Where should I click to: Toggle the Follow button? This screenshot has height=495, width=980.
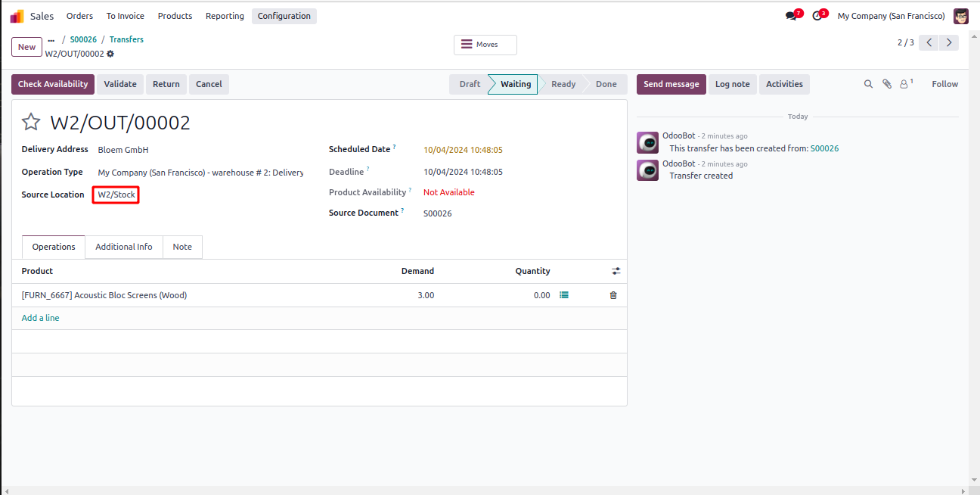click(x=944, y=84)
